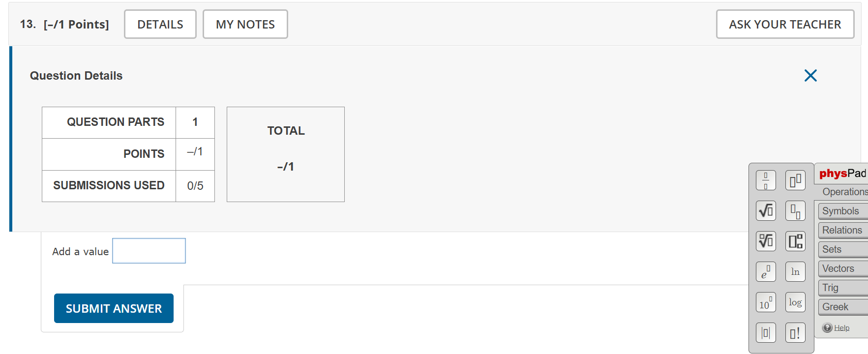Insert the absolute value template
The width and height of the screenshot is (868, 354).
(x=766, y=333)
